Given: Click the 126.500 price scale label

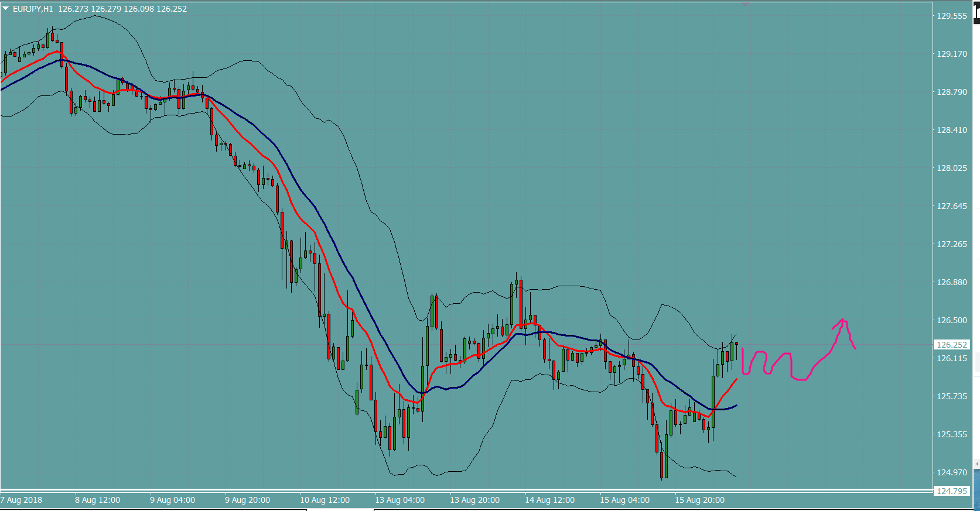Looking at the screenshot, I should pos(951,320).
